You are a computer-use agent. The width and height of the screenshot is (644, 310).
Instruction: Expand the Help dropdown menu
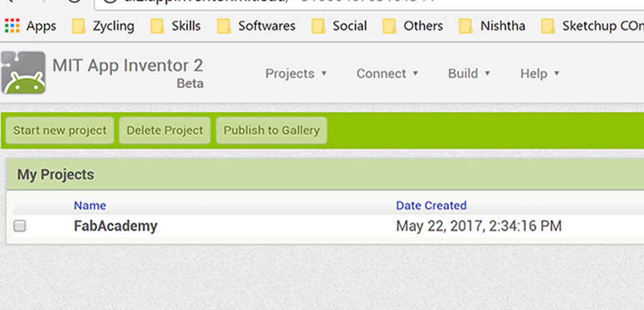coord(540,74)
